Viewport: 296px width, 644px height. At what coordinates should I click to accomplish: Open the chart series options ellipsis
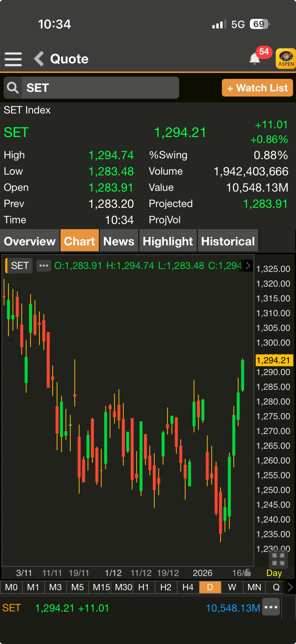44,266
